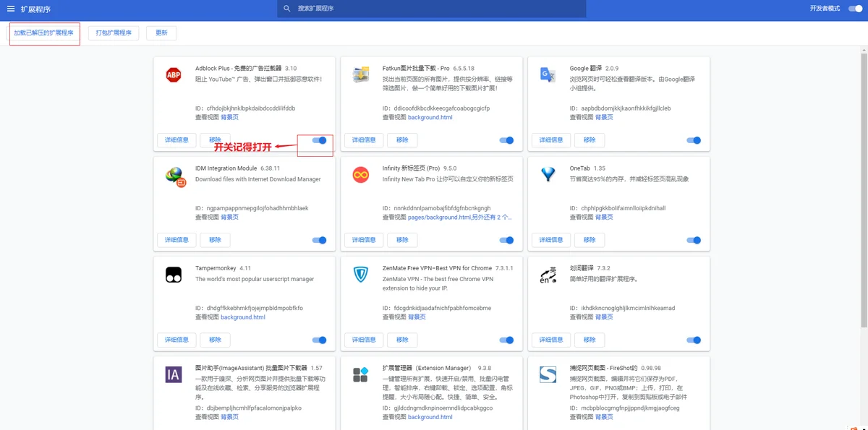Open 详细信息 for 划词翻译

(551, 340)
